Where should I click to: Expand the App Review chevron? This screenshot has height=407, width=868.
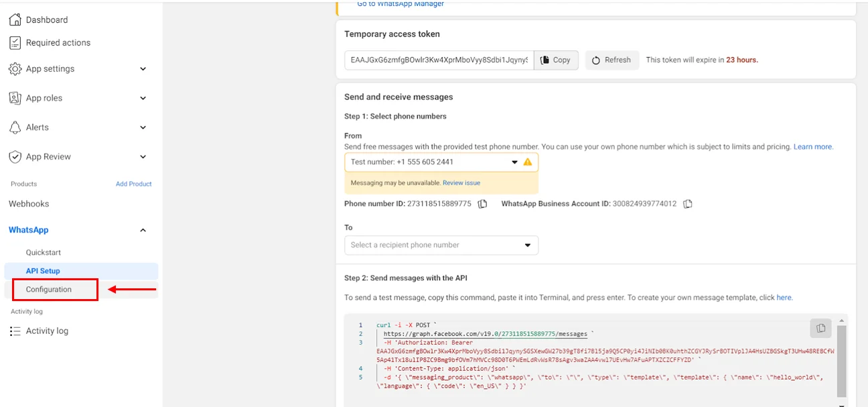pos(143,156)
